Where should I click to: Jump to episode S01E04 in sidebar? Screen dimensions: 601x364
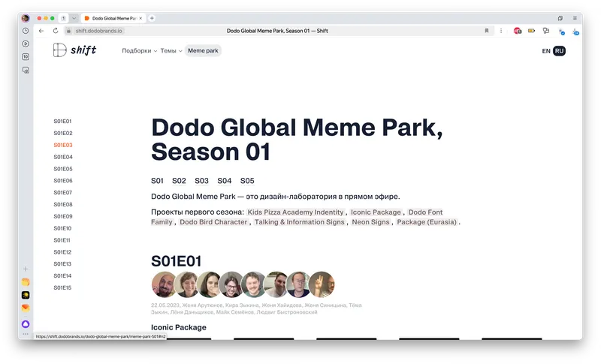[63, 157]
